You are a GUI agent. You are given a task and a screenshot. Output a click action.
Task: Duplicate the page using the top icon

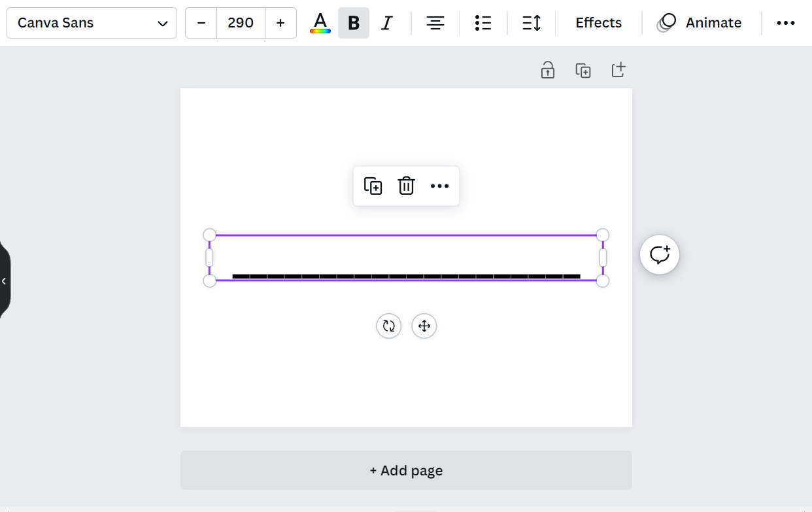point(583,69)
